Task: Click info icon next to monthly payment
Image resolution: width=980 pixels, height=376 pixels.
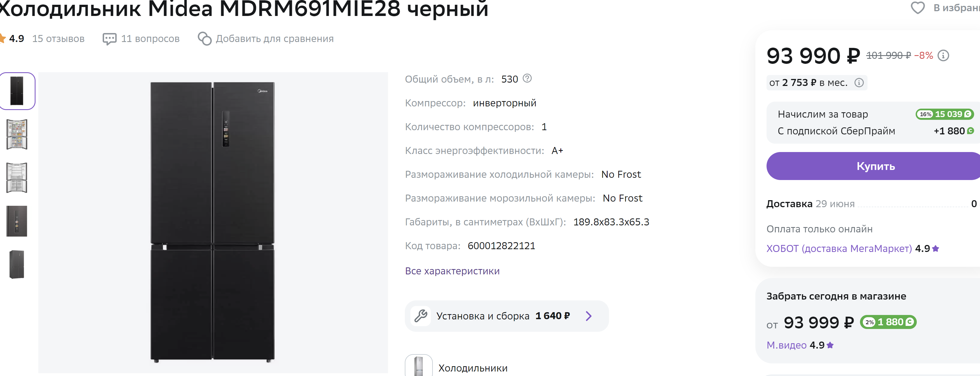Action: (x=859, y=83)
